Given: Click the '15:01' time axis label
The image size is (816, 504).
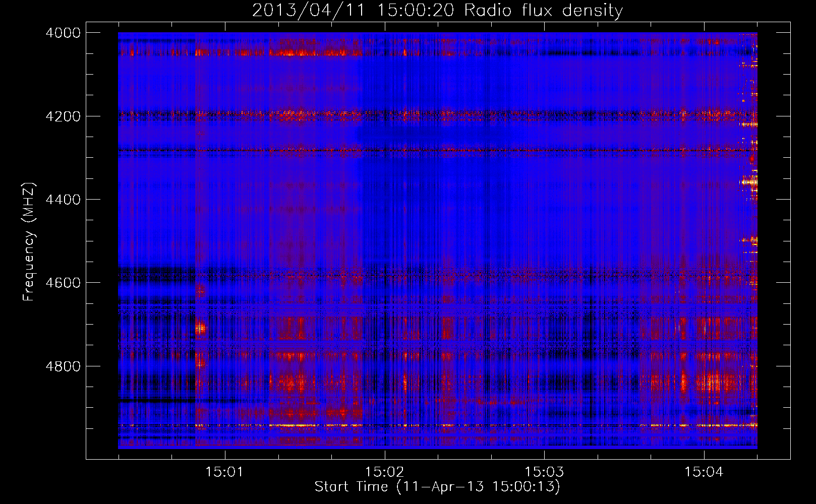Looking at the screenshot, I should click(224, 472).
